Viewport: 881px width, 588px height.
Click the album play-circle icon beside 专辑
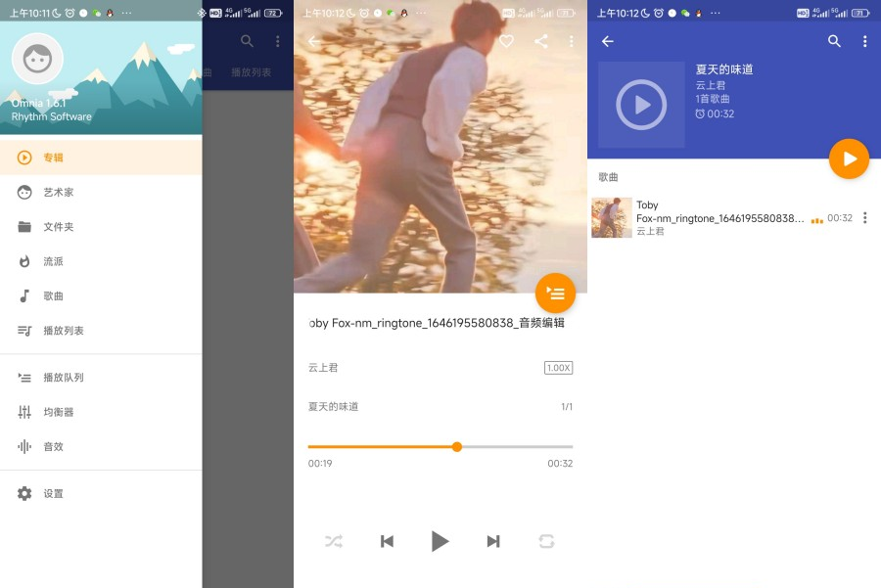click(x=24, y=158)
